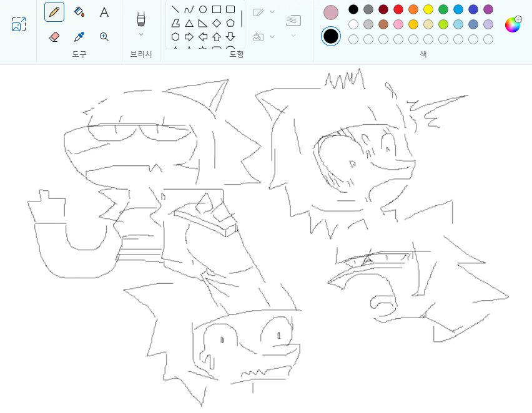
Task: Pick the lime green palette color
Action: click(x=443, y=24)
